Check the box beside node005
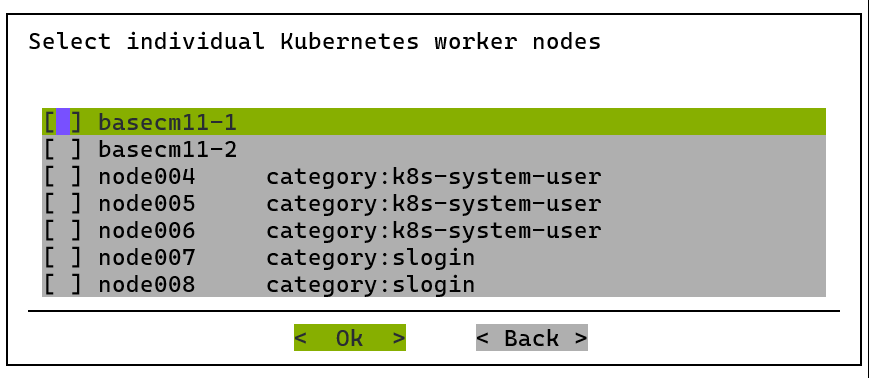 [x=63, y=203]
